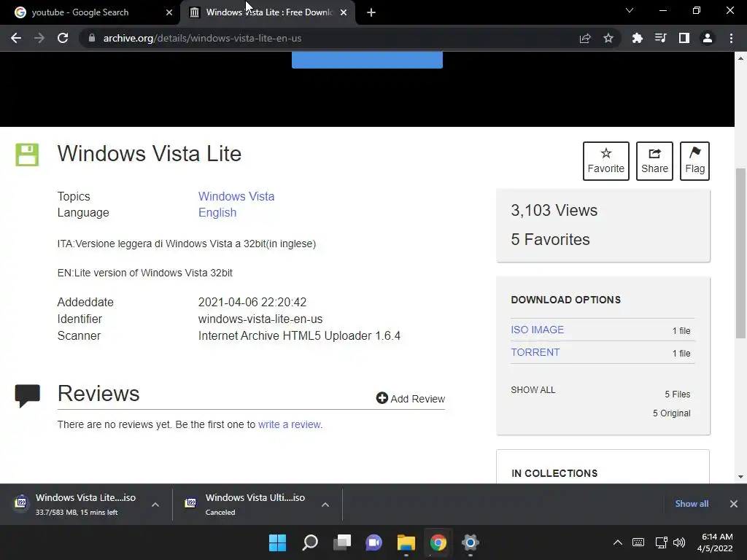The image size is (747, 560).
Task: Share this page from address bar
Action: (x=585, y=38)
